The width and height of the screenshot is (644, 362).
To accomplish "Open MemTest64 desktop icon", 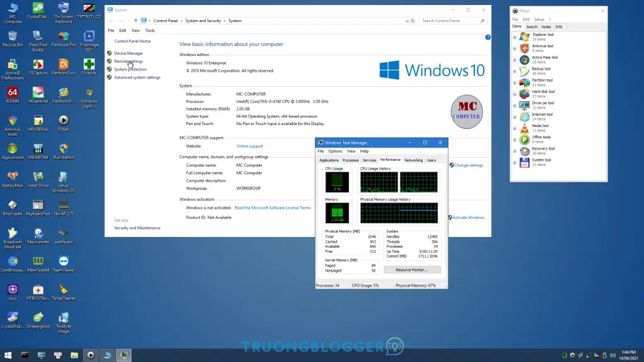I will [x=38, y=265].
